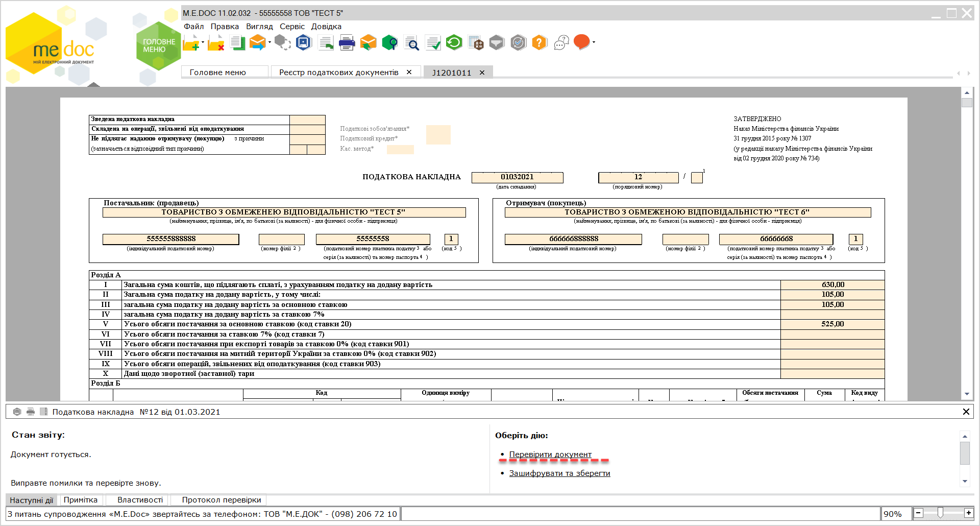Click Зашифрувати та зберегти link

[x=559, y=473]
